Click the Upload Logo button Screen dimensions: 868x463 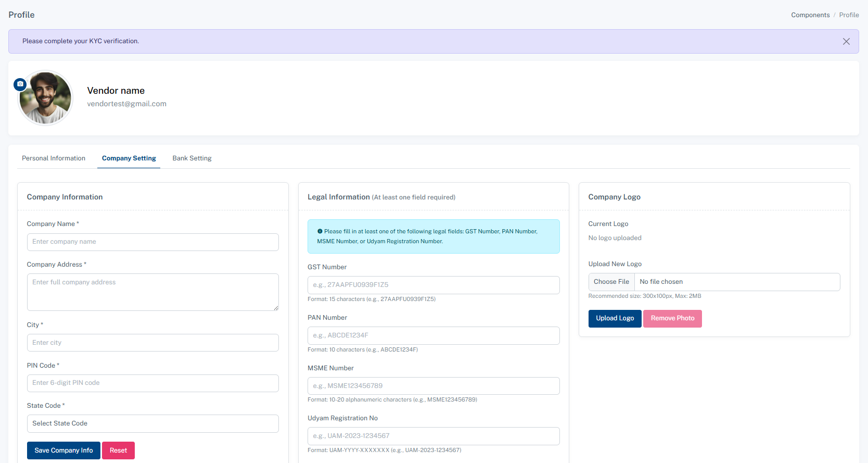click(615, 318)
